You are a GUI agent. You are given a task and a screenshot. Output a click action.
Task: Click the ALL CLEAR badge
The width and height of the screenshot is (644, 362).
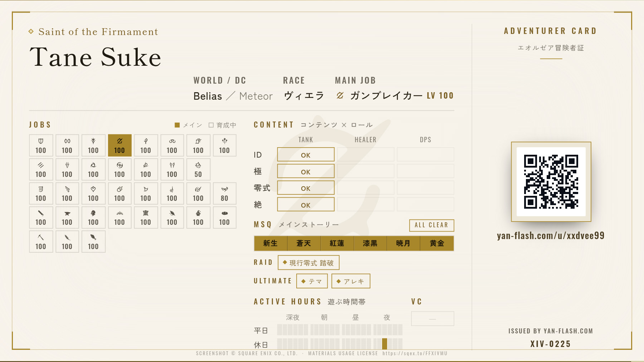click(431, 225)
